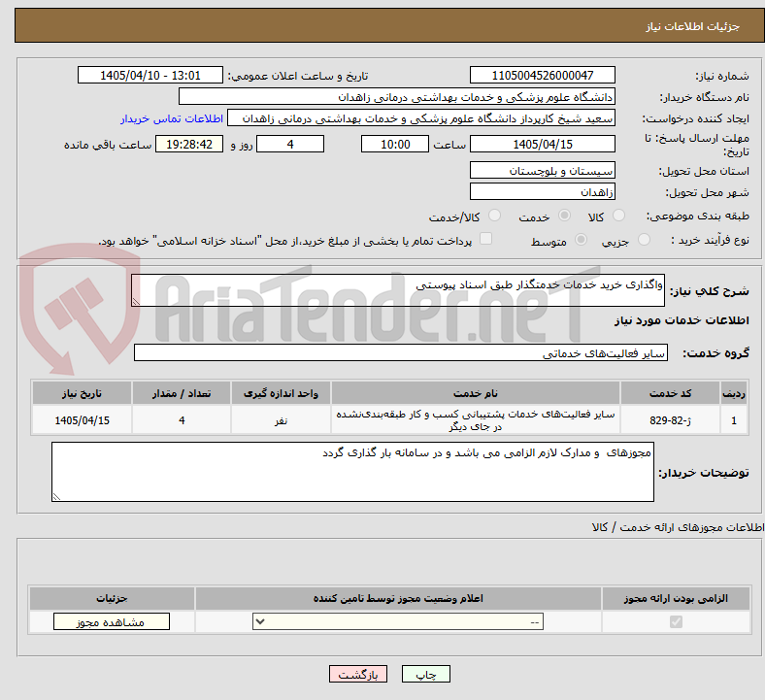
Task: Click the remaining days field showing 4
Action: [290, 144]
